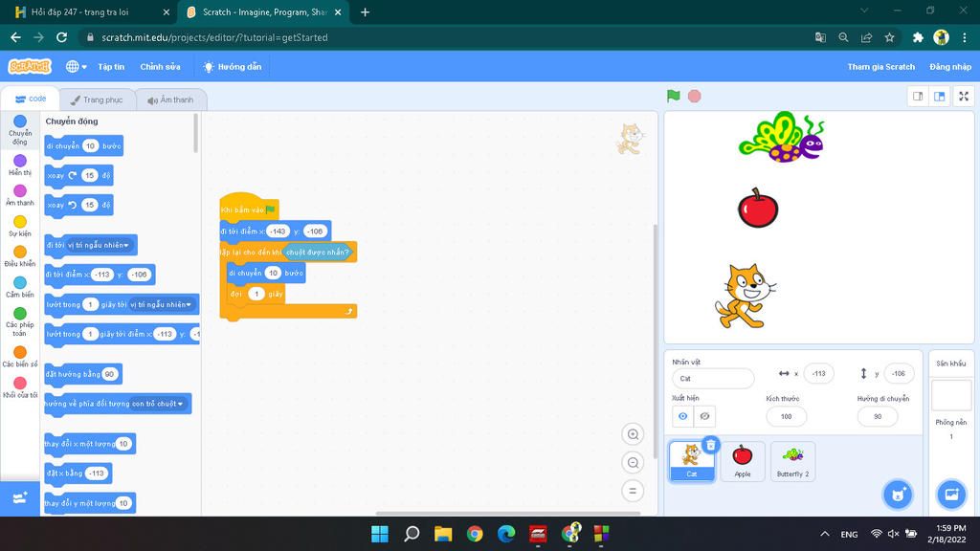The width and height of the screenshot is (980, 551).
Task: Click the choose a backdrop button
Action: [x=951, y=495]
